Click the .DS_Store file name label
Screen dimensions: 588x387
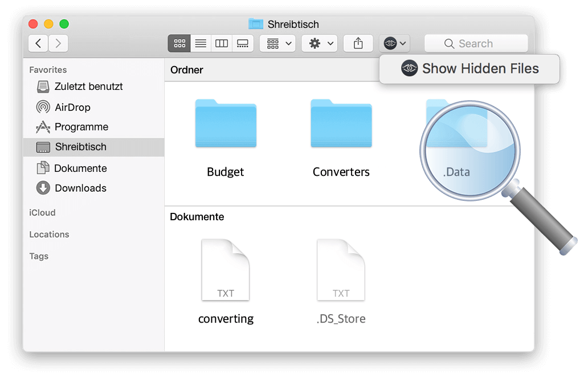click(x=341, y=319)
